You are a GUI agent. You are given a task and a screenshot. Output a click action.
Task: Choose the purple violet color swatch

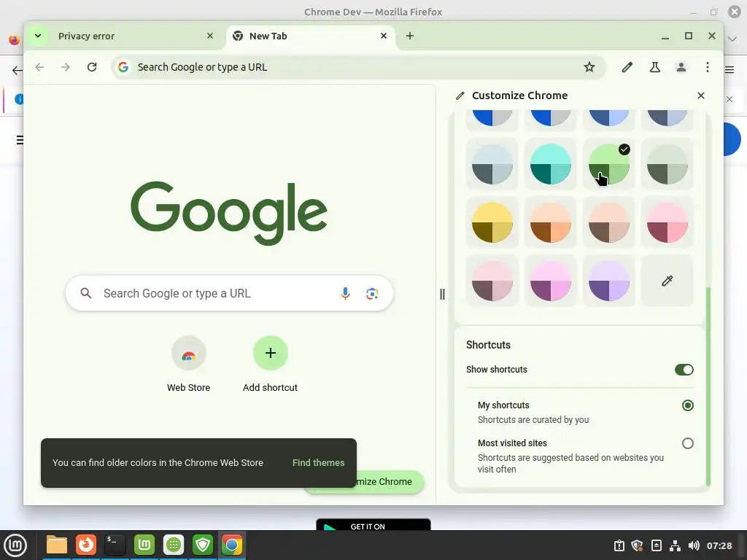click(x=609, y=281)
